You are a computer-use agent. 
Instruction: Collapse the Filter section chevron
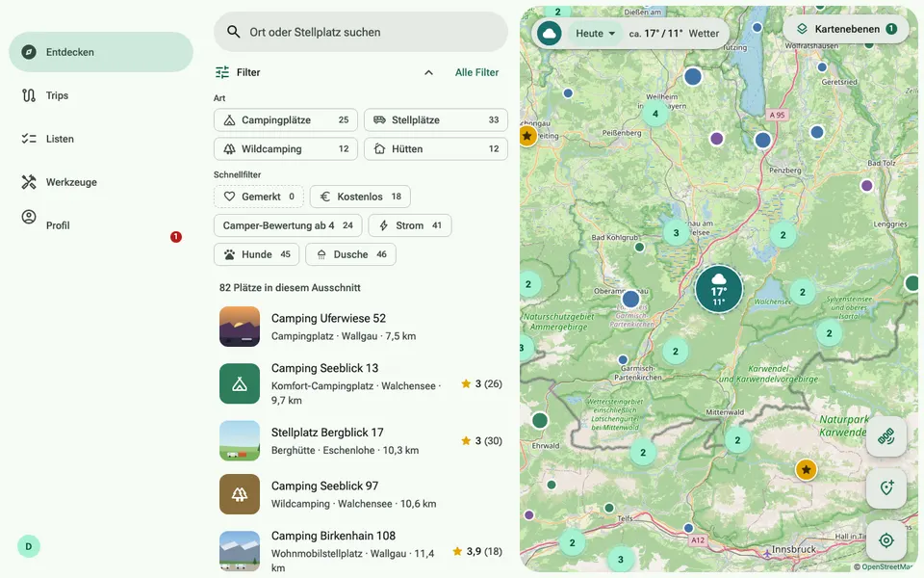(428, 72)
